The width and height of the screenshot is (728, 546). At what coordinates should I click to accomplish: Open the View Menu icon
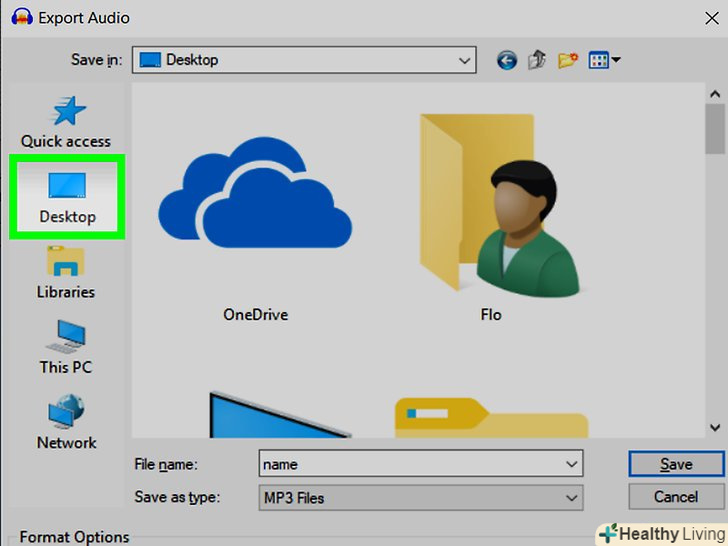(x=598, y=60)
